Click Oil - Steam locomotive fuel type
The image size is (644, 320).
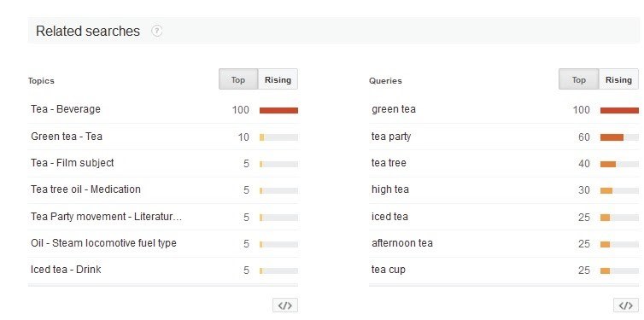(103, 243)
